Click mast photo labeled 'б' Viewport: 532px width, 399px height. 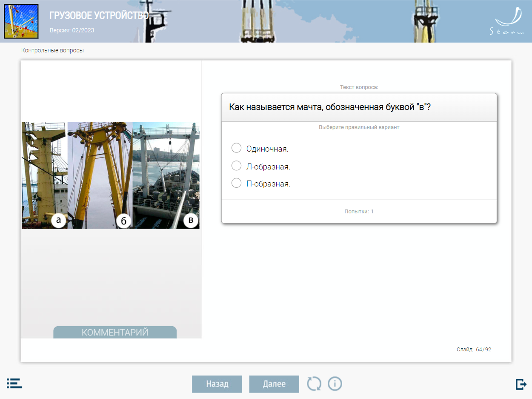click(x=100, y=175)
